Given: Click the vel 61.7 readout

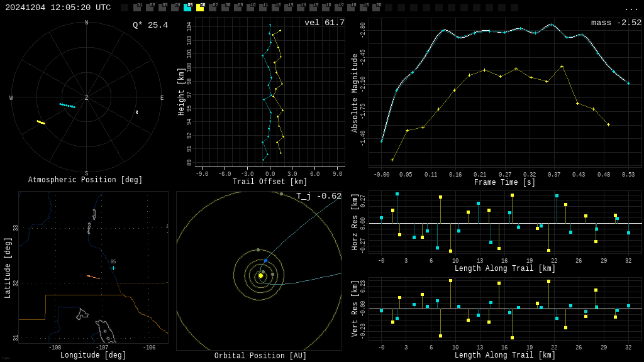Looking at the screenshot, I should (324, 23).
